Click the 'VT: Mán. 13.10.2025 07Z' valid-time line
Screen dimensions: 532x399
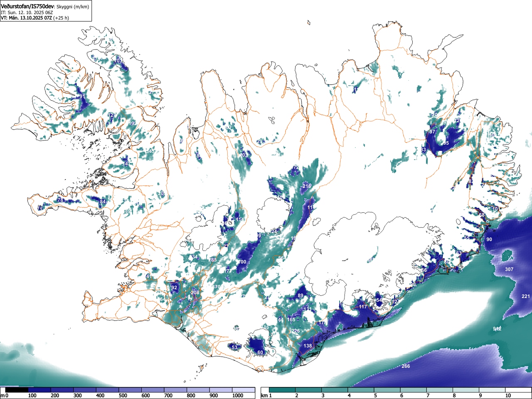[x=26, y=18]
